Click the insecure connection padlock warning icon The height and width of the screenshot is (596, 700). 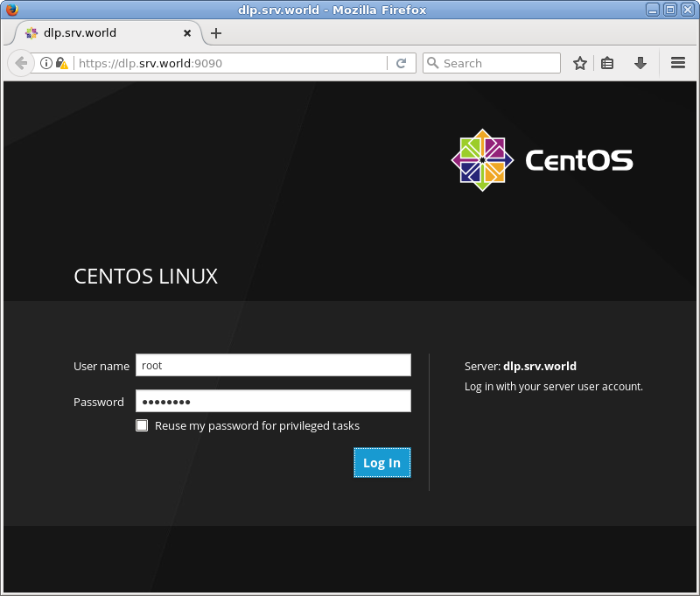click(61, 63)
